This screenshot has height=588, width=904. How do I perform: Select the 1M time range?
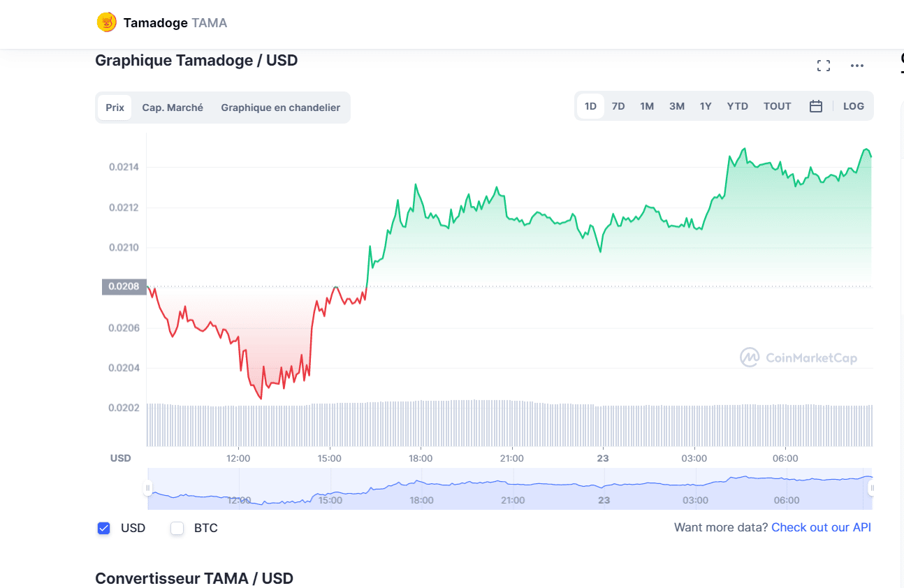click(647, 106)
